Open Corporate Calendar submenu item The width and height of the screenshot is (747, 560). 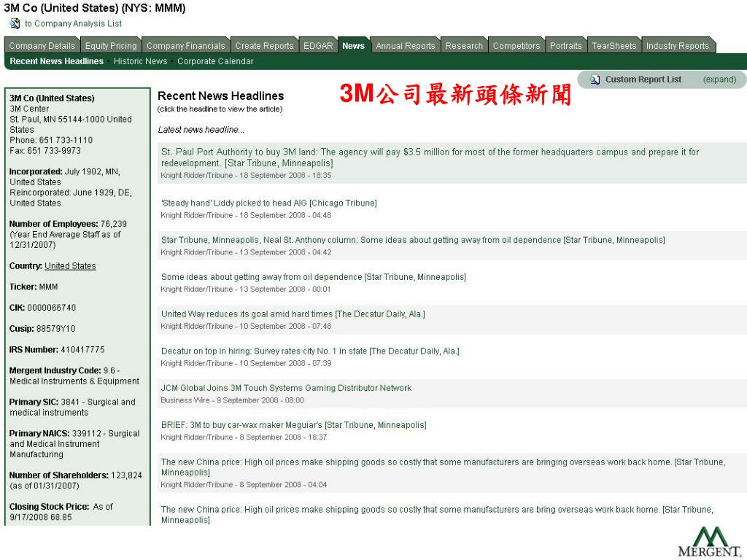click(x=215, y=61)
